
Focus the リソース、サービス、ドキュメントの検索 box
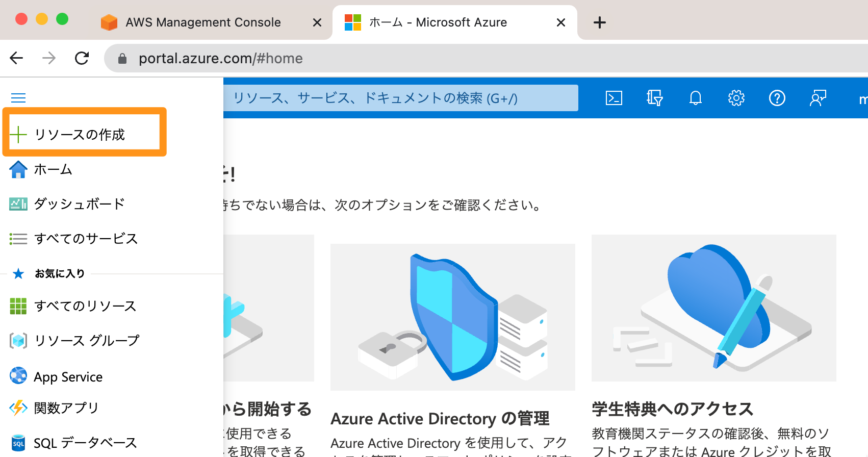[401, 98]
